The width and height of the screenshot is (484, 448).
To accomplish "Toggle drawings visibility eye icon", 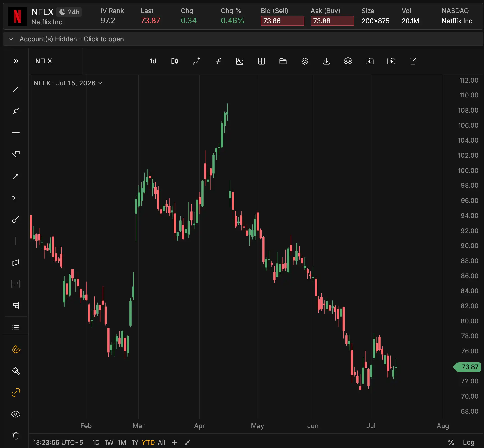I will (16, 414).
